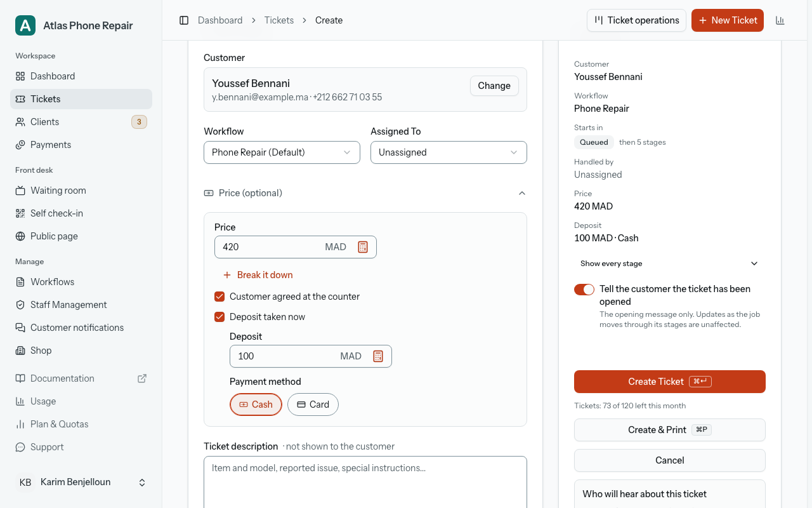Open Payments sidebar item

(81, 145)
